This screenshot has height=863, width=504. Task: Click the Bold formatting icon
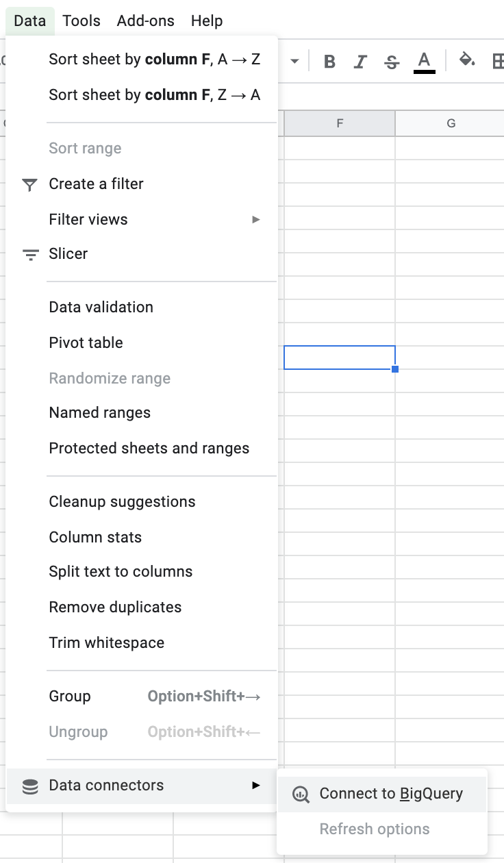click(329, 62)
